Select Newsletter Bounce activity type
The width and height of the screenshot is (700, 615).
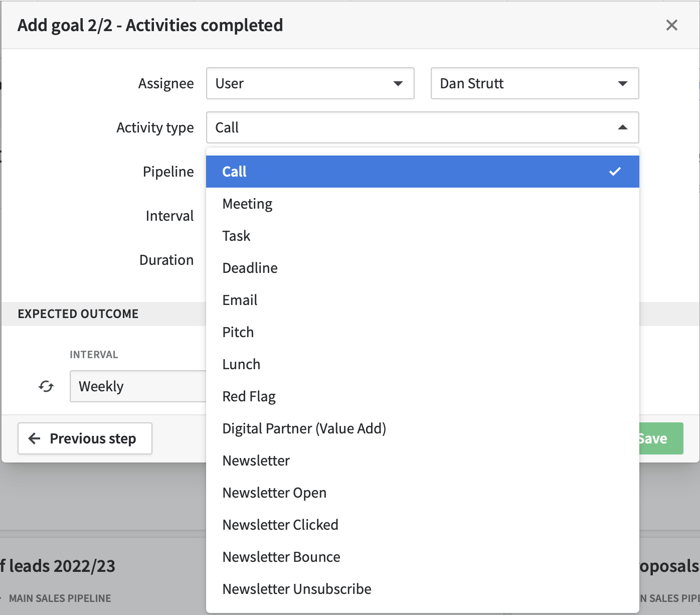click(281, 557)
